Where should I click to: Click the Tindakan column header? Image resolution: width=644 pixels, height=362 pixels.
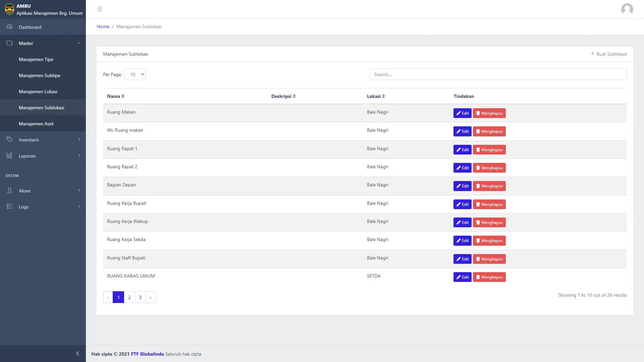coord(464,96)
